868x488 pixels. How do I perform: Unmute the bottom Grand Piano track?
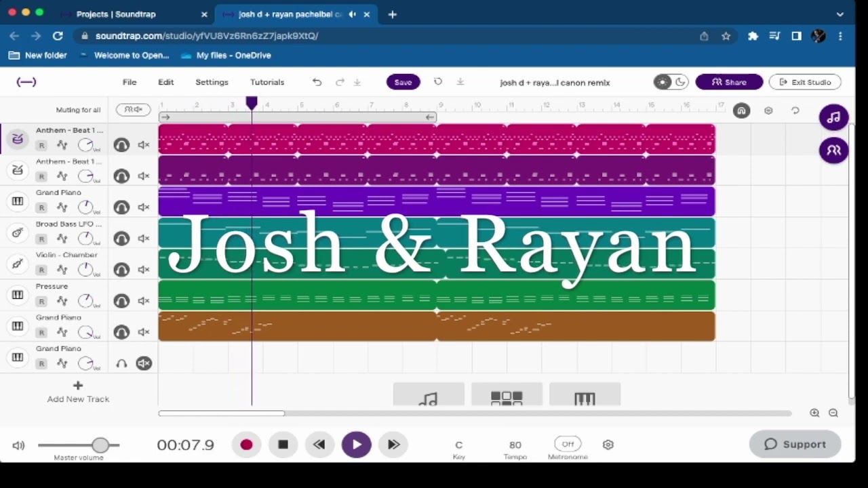[x=144, y=363]
